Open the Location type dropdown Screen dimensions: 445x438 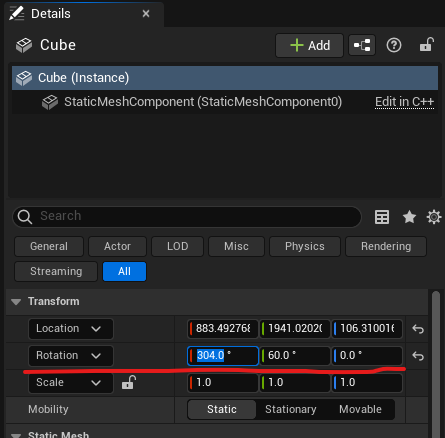coord(71,329)
